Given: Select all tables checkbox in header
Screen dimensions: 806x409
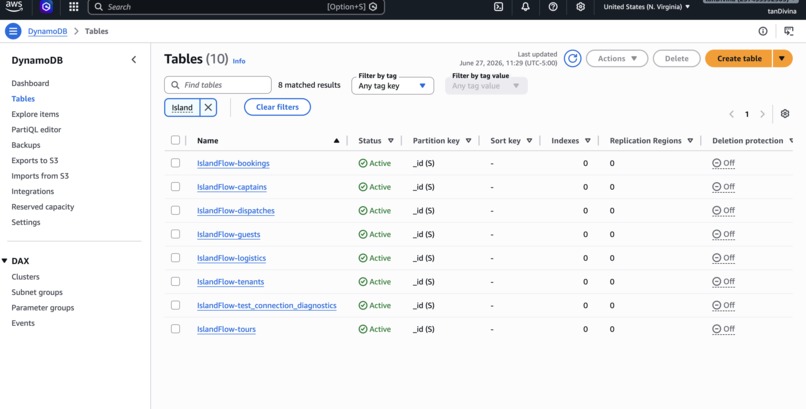Looking at the screenshot, I should coord(175,140).
